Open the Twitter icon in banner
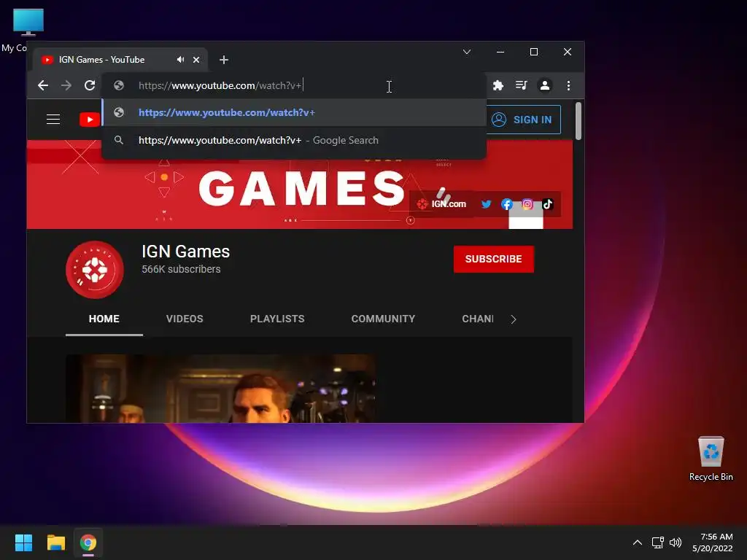This screenshot has width=747, height=560. tap(486, 204)
